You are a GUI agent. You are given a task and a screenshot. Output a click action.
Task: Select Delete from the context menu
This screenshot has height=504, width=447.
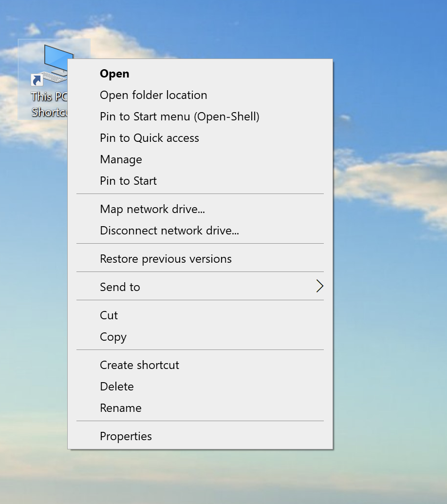click(x=116, y=387)
